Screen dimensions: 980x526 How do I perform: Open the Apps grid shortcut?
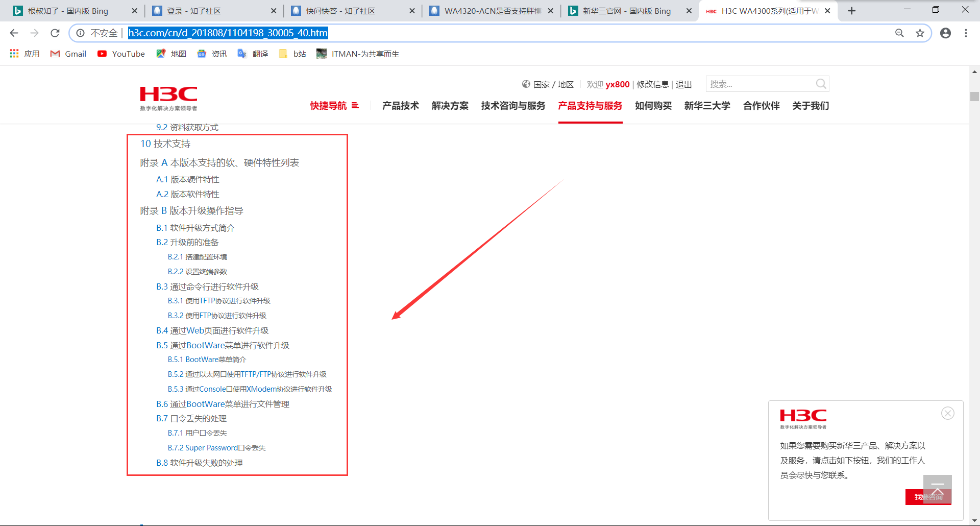[x=24, y=54]
